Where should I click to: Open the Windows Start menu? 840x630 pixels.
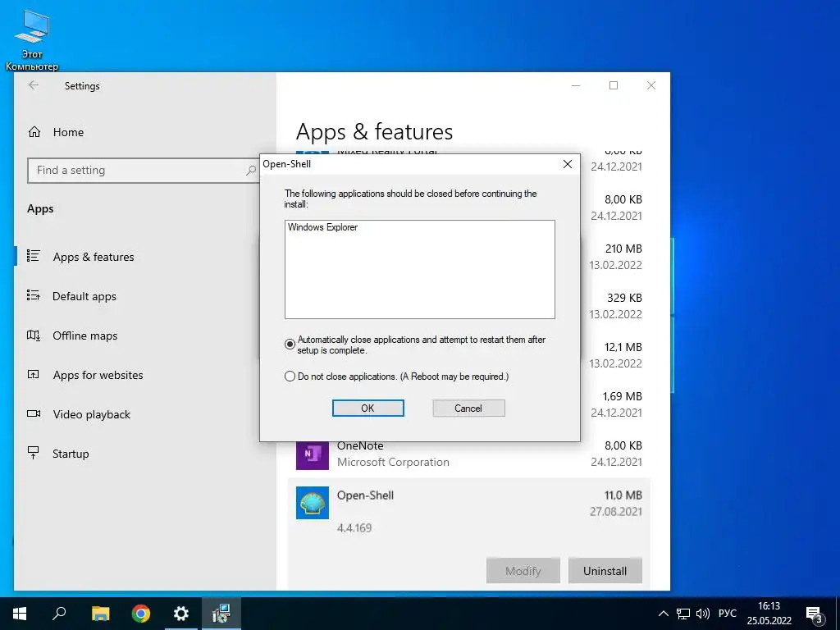pyautogui.click(x=20, y=614)
